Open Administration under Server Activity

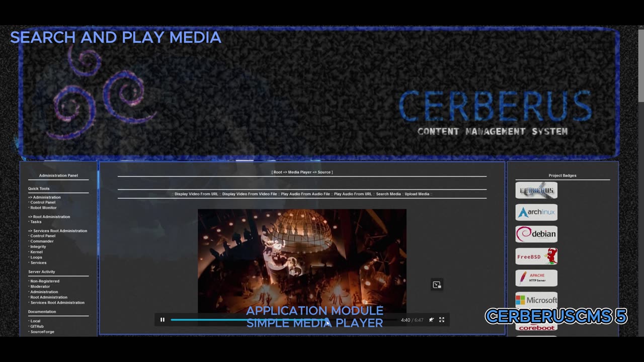coord(44,292)
